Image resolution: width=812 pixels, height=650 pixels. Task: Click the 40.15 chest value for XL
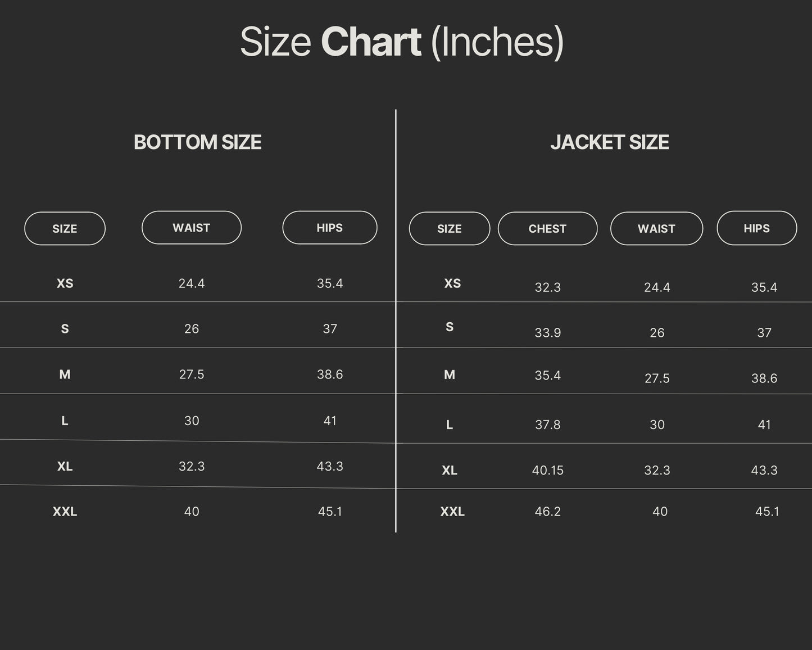click(547, 470)
